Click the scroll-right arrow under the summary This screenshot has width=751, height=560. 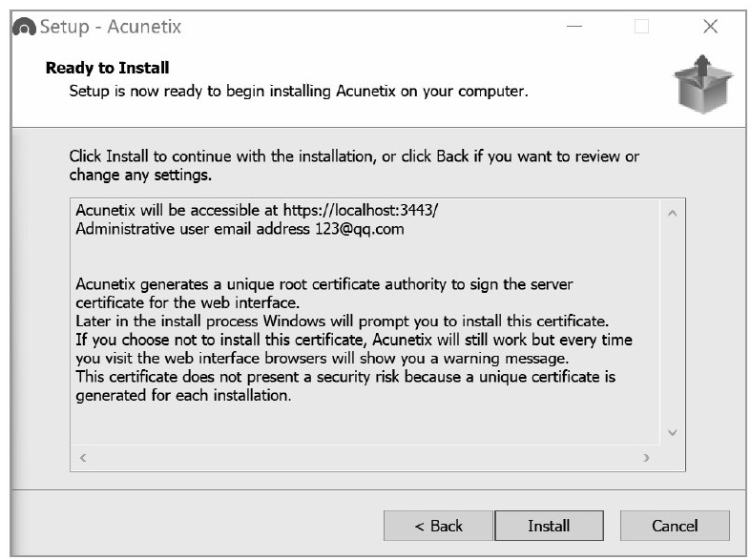coord(646,458)
